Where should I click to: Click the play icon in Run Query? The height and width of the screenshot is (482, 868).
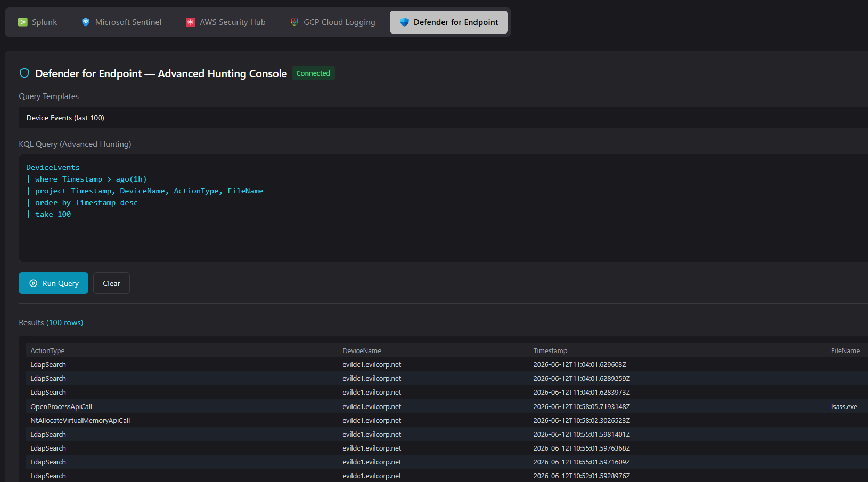34,283
